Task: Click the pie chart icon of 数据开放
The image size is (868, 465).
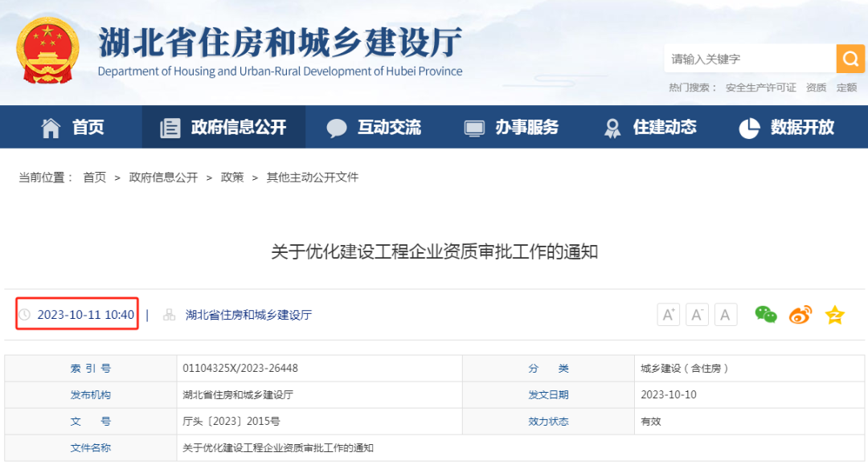Action: pos(748,127)
